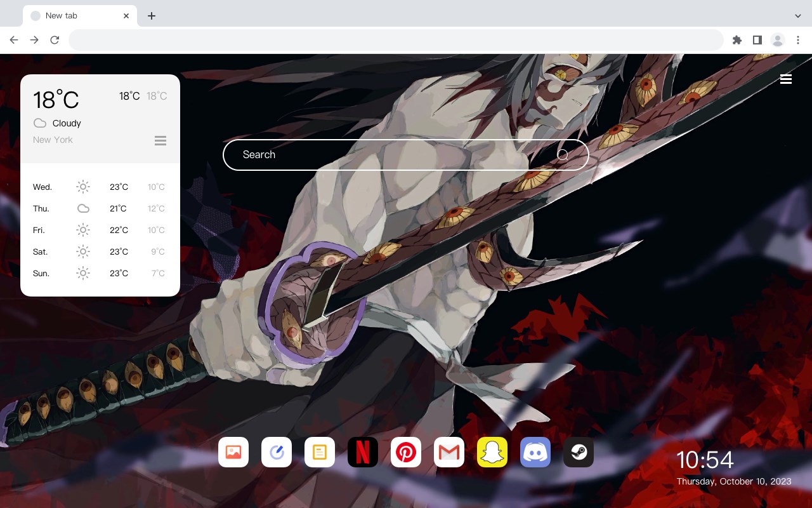Select the Wed. forecast day label
Image resolution: width=812 pixels, height=508 pixels.
tap(43, 187)
